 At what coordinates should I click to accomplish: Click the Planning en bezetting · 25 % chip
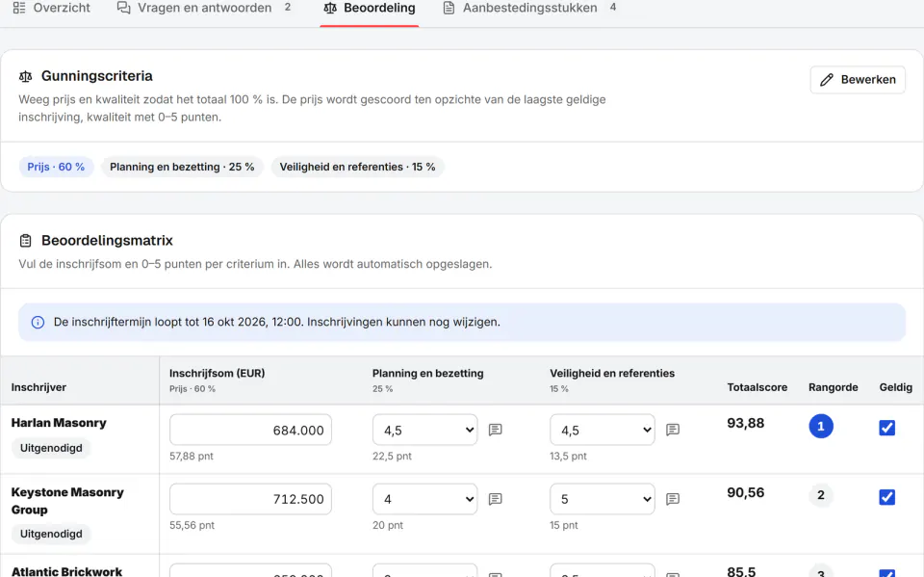(x=182, y=167)
